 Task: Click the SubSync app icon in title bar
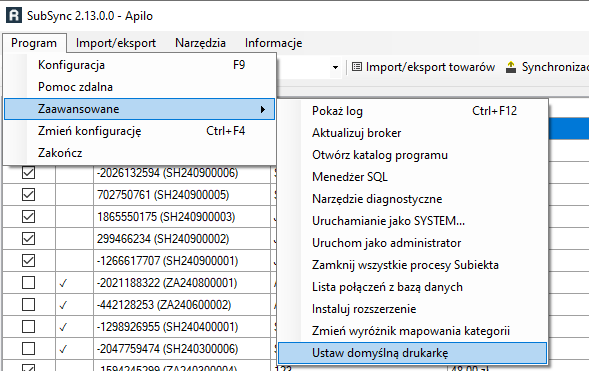pyautogui.click(x=14, y=15)
